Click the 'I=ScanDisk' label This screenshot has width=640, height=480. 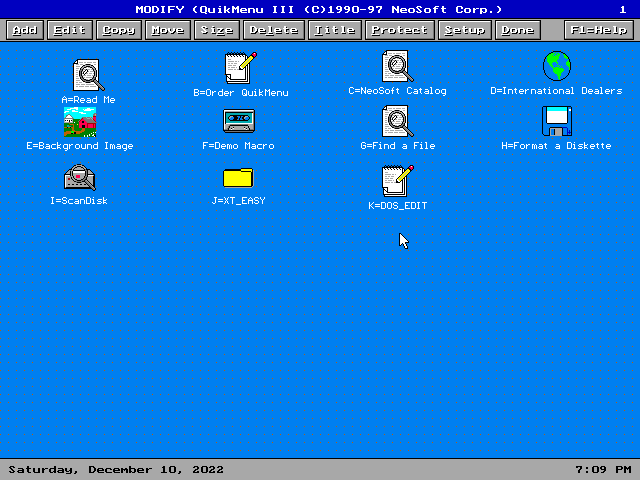pos(79,200)
